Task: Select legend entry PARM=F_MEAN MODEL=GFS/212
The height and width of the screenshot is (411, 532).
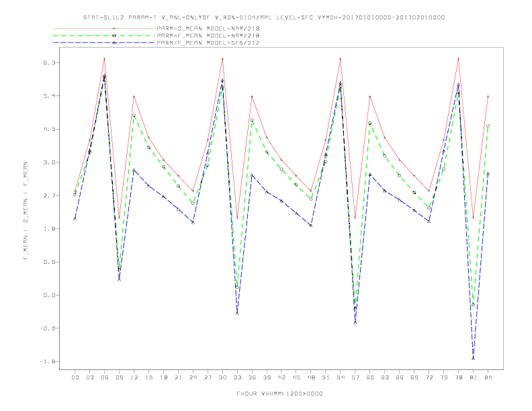Action: [208, 43]
